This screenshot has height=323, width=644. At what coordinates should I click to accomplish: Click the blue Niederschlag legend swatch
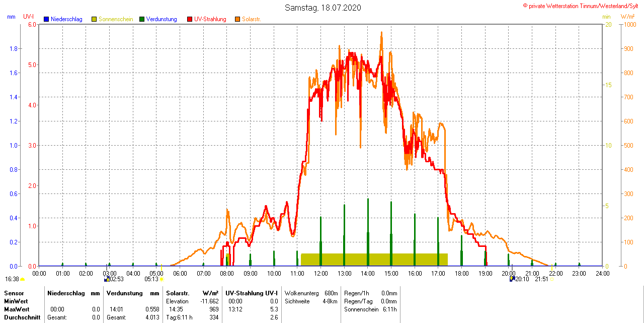pyautogui.click(x=46, y=19)
